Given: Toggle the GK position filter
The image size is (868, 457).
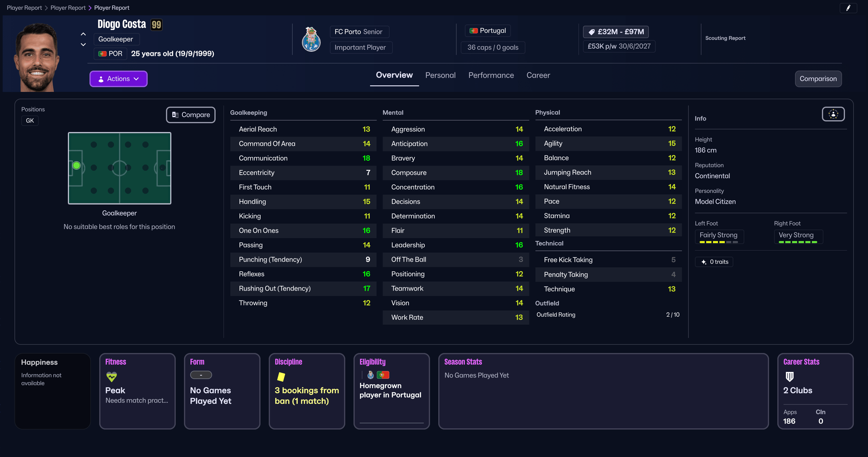Looking at the screenshot, I should [x=30, y=120].
